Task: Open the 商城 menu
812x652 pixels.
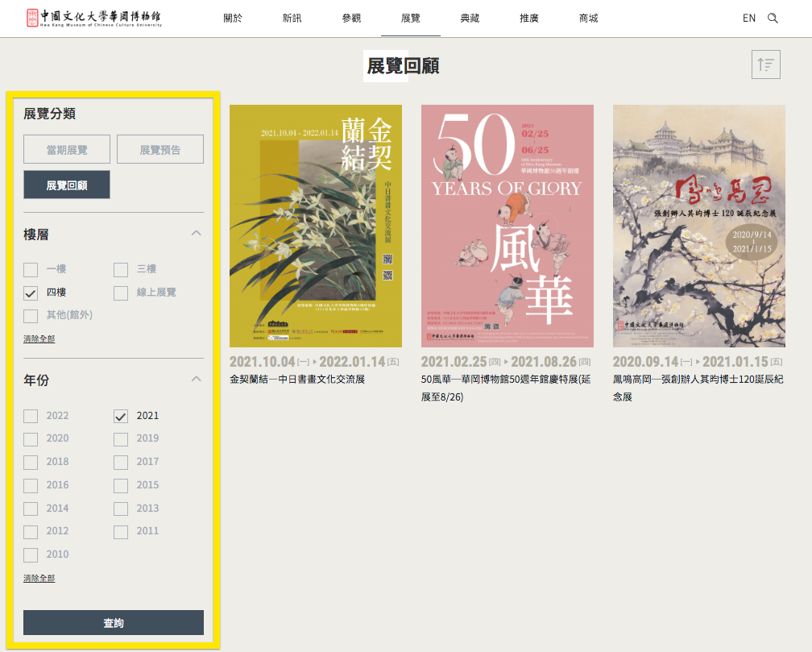Action: tap(588, 19)
